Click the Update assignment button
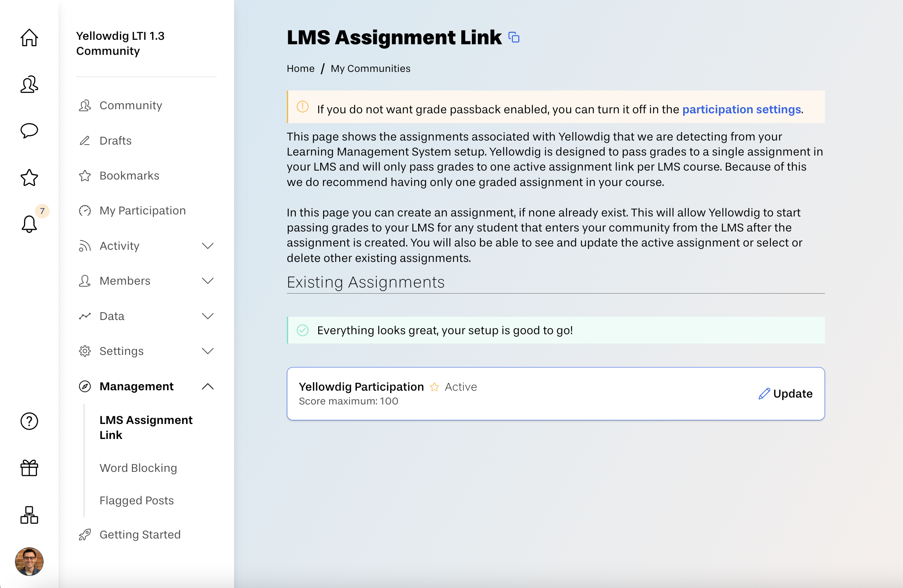The image size is (903, 588). (x=786, y=393)
